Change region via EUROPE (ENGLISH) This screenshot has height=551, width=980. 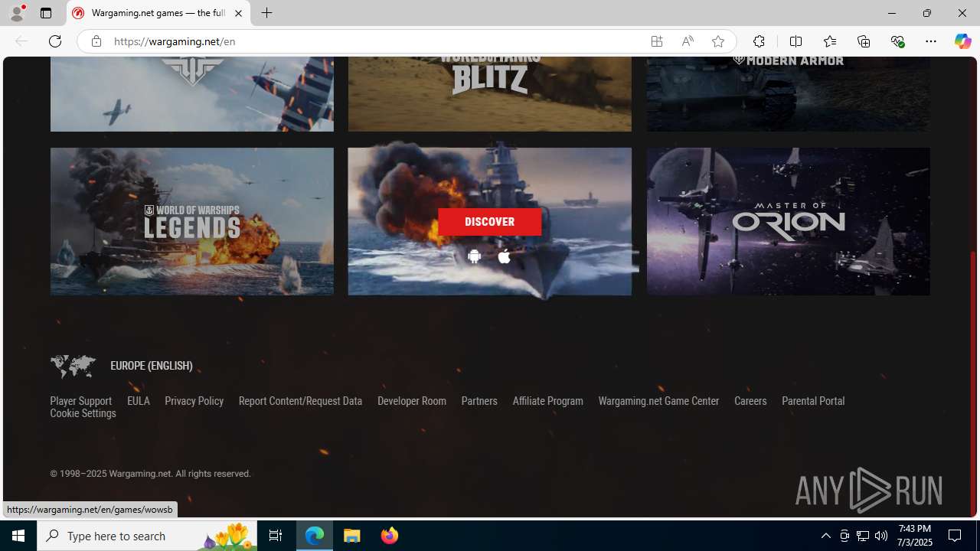(x=151, y=366)
